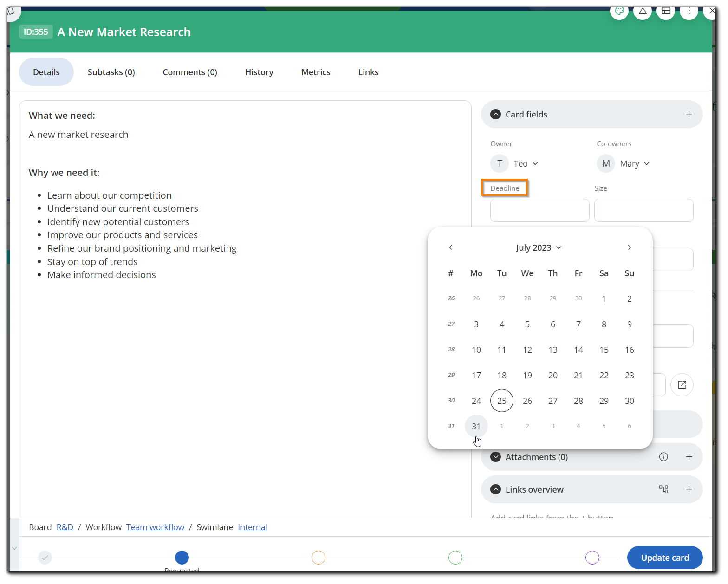This screenshot has height=584, width=728.
Task: Open the three-dot more options menu
Action: [689, 11]
